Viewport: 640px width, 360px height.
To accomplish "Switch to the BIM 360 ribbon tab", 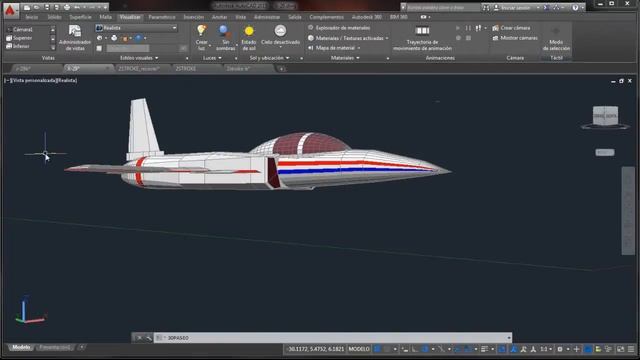I will 398,17.
